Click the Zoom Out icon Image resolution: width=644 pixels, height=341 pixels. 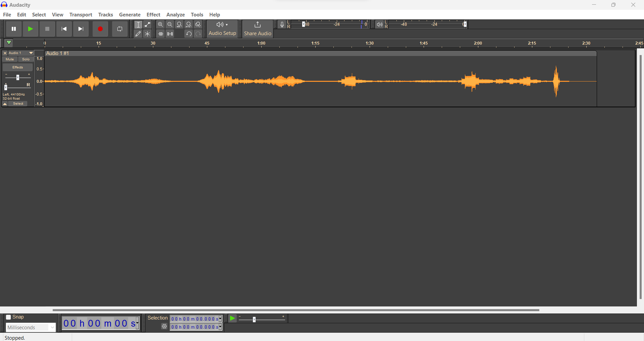coord(170,24)
